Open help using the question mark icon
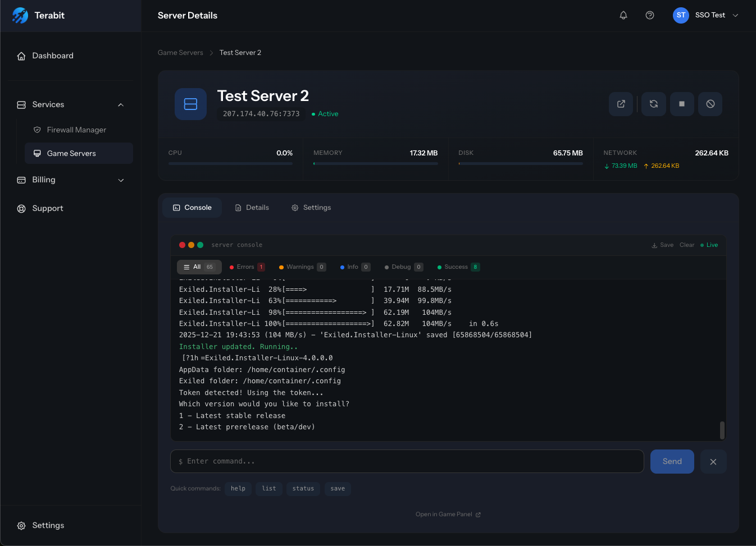This screenshot has width=756, height=546. 650,15
